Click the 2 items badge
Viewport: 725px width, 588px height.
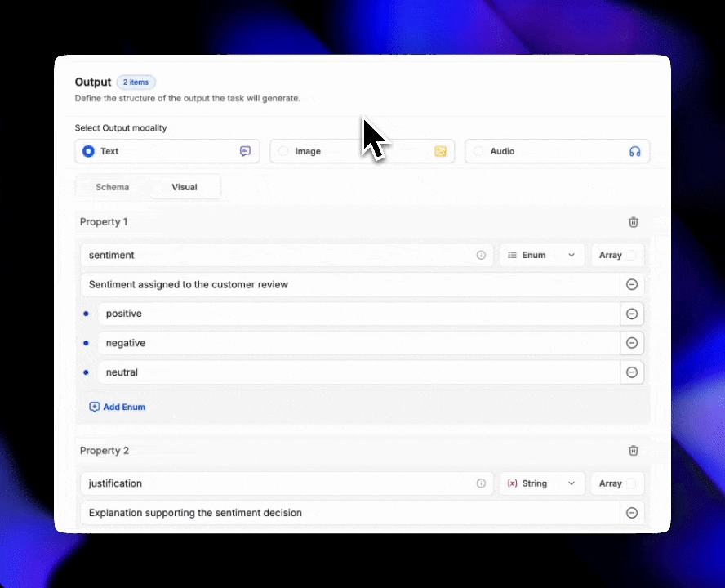click(x=136, y=82)
